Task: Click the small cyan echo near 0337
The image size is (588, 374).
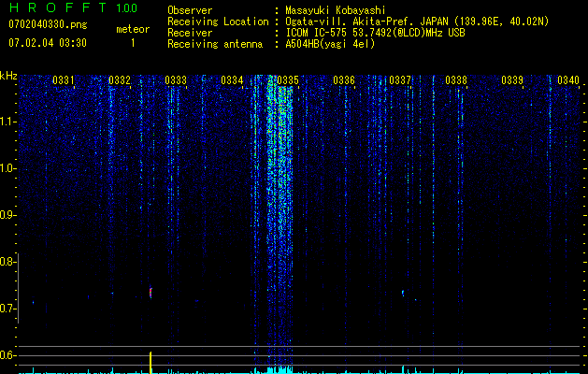Action: [403, 293]
